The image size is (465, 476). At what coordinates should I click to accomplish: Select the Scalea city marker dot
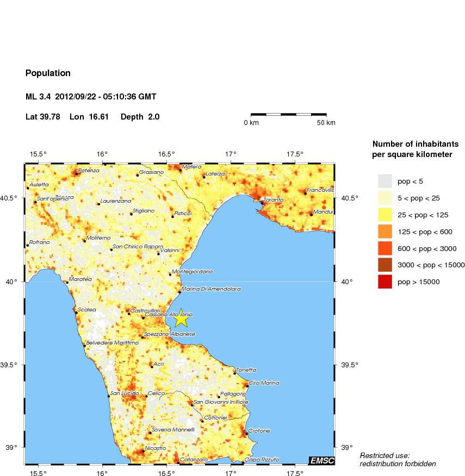click(x=76, y=312)
